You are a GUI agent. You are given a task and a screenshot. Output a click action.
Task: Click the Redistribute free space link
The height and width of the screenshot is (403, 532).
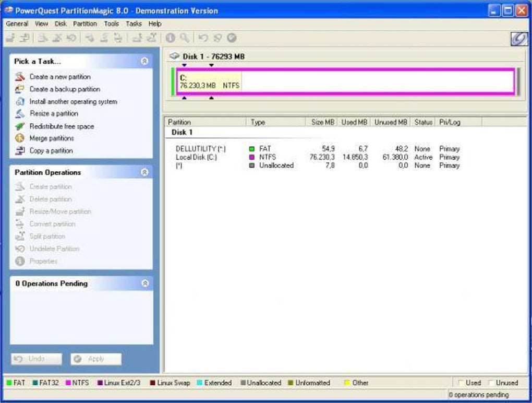coord(62,126)
